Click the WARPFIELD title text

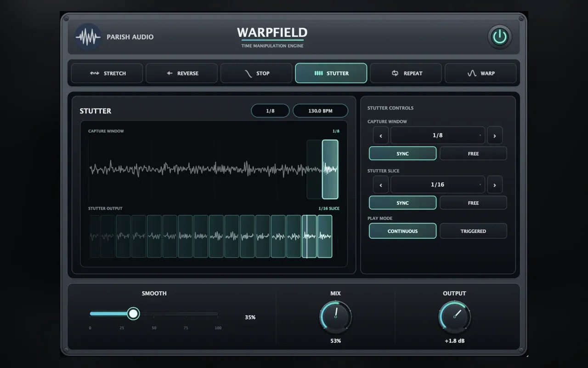click(272, 33)
